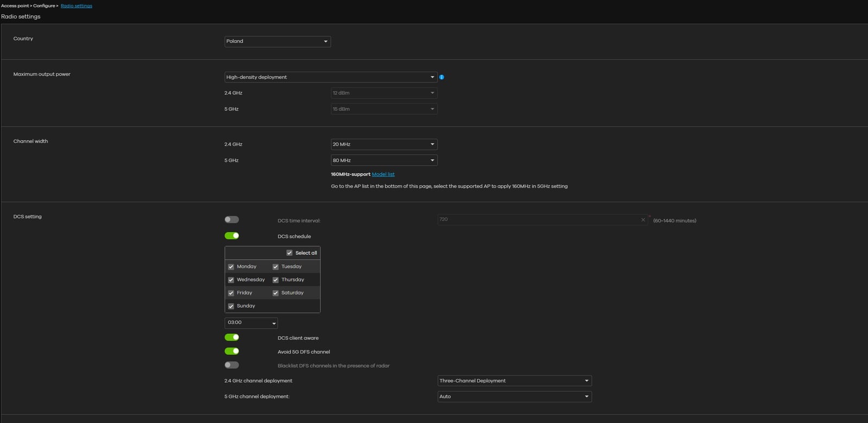The height and width of the screenshot is (423, 868).
Task: Toggle the DCS time interval switch
Action: 232,220
